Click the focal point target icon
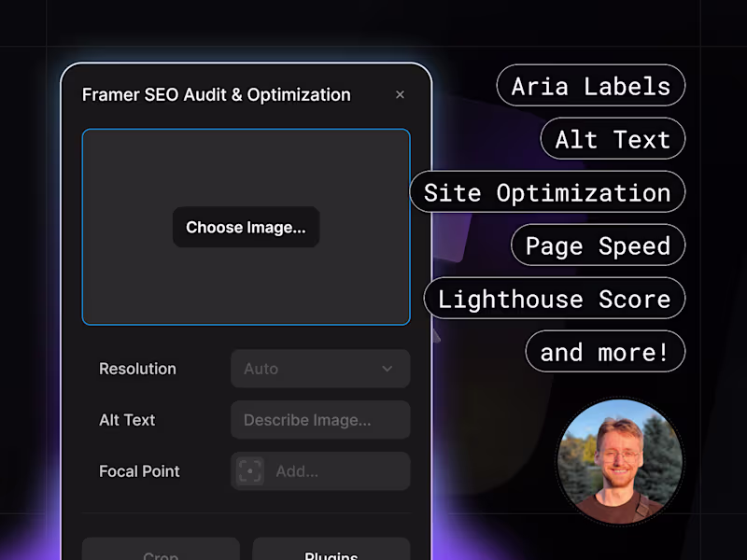Image resolution: width=747 pixels, height=560 pixels. point(249,471)
